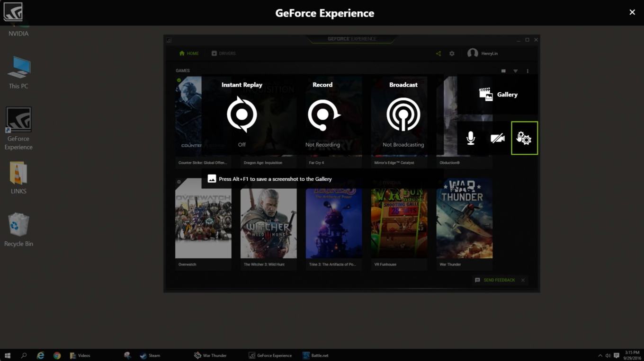Select the Obduction game label
The height and width of the screenshot is (361, 644).
(x=449, y=163)
